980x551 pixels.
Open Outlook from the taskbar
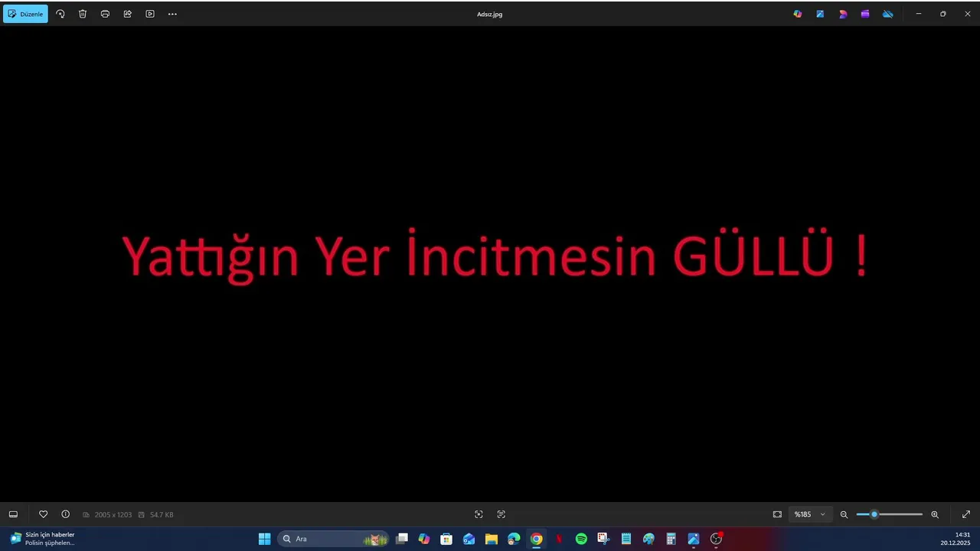469,539
